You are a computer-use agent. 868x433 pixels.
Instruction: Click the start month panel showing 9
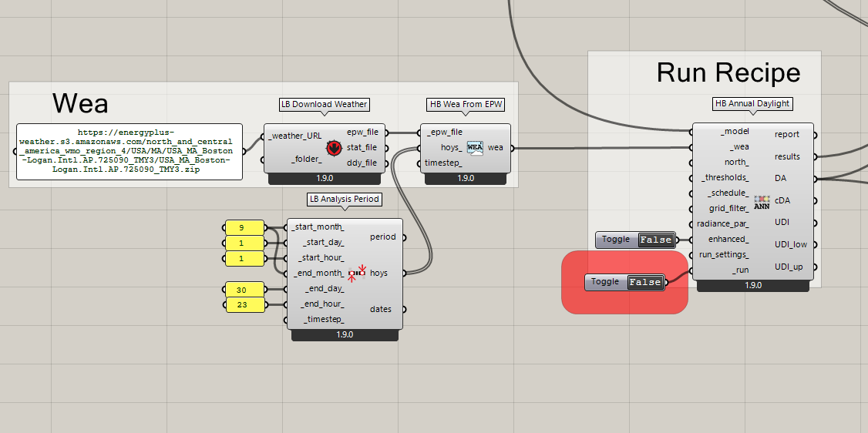(243, 228)
